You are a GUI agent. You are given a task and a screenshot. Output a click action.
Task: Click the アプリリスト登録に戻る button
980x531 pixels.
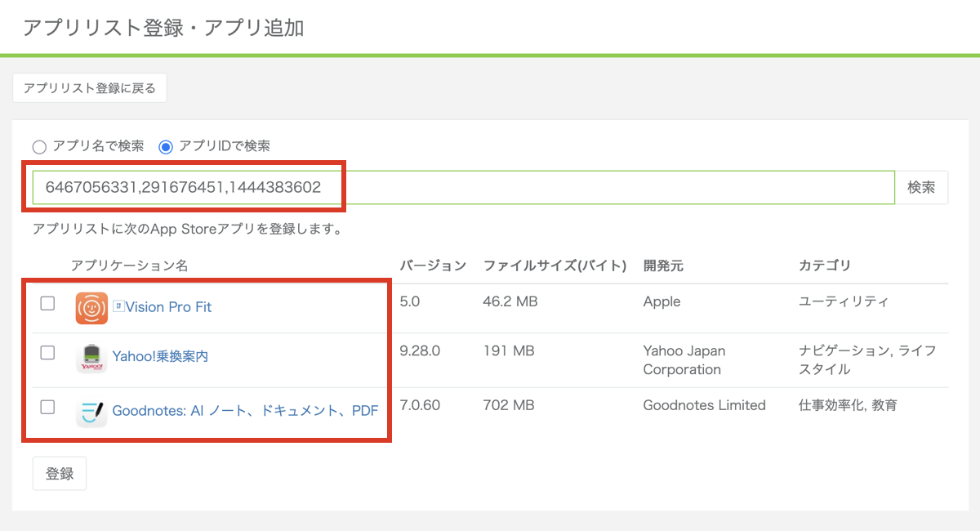90,88
